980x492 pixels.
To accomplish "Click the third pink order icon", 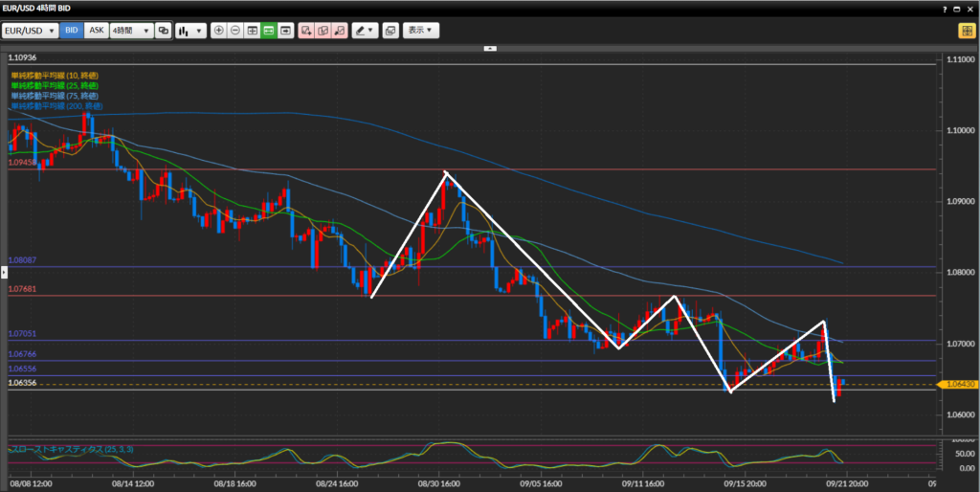I will click(339, 31).
